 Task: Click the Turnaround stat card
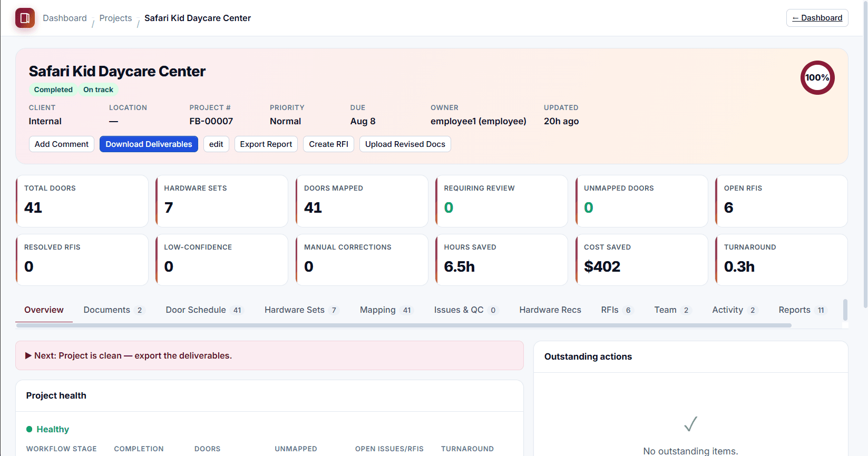[x=782, y=260]
